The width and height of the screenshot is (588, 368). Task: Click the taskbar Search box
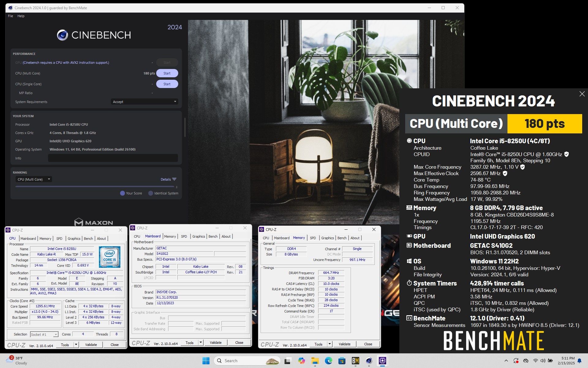pos(247,361)
